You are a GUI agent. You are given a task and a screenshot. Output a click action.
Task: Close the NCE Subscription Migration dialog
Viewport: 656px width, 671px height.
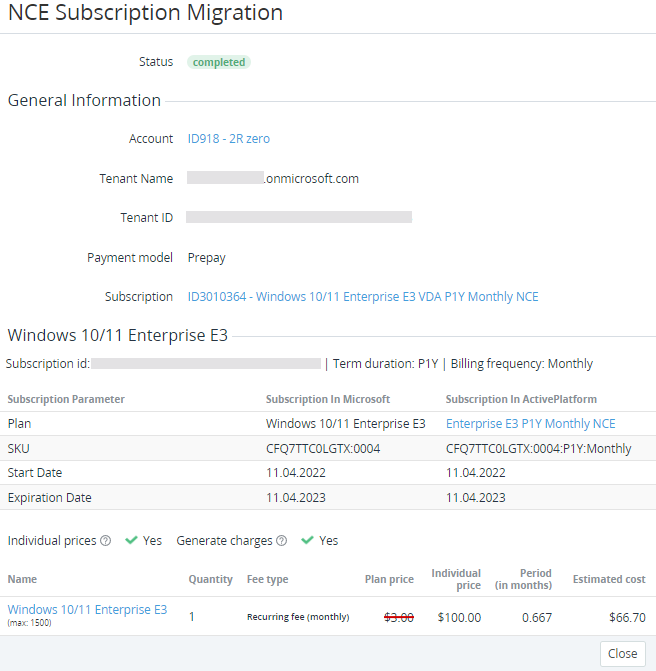(623, 653)
